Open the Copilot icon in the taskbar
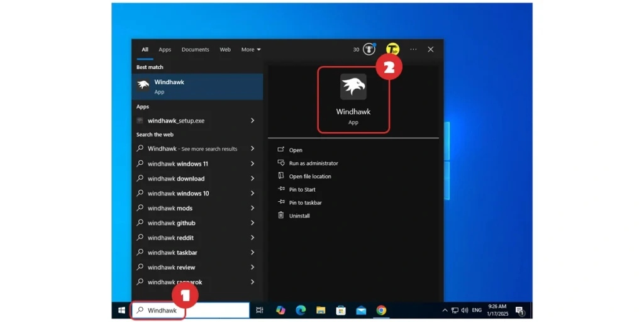The image size is (644, 322). pyautogui.click(x=280, y=310)
